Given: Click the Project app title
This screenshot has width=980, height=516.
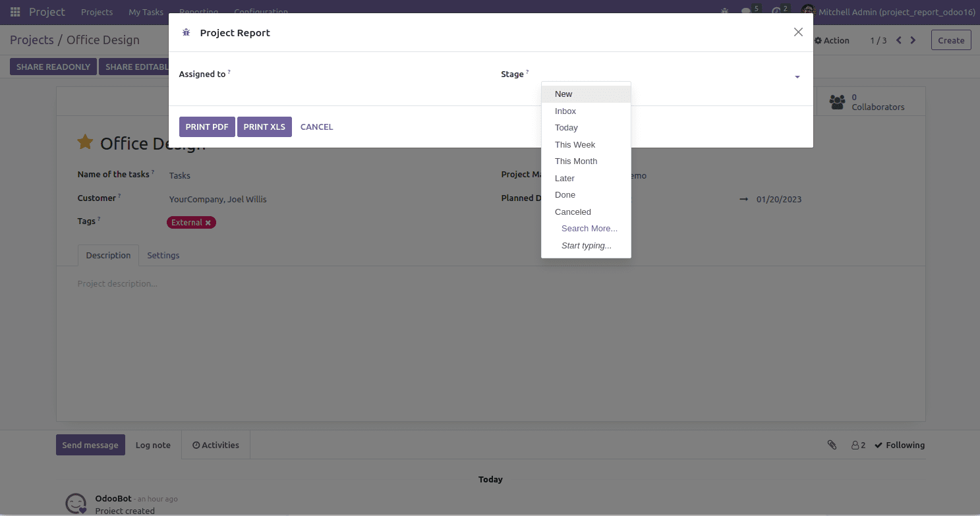Looking at the screenshot, I should click(x=47, y=12).
